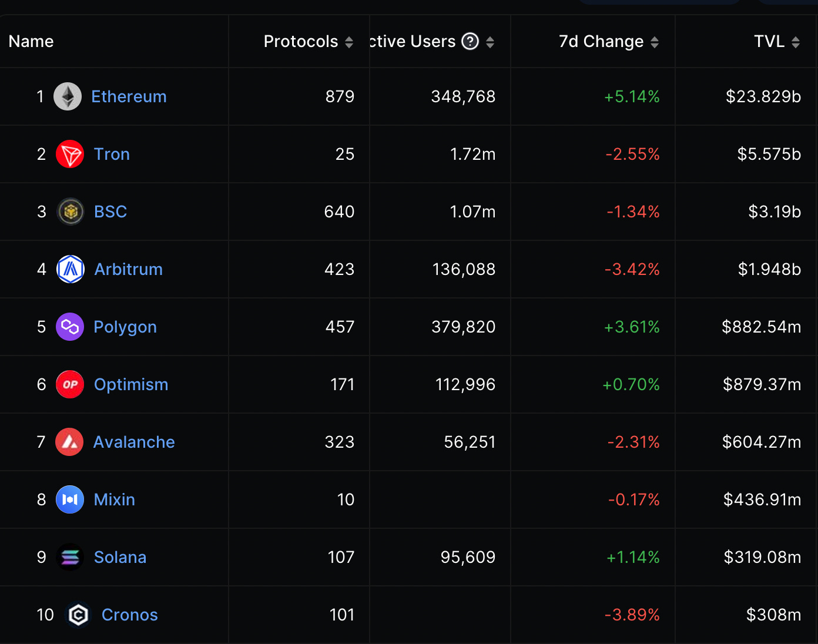Select BSC TVL value $3.19b
The image size is (818, 644).
pyautogui.click(x=775, y=212)
